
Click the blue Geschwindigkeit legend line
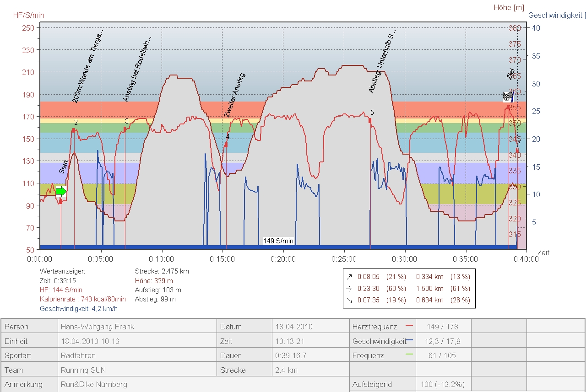[x=409, y=340]
